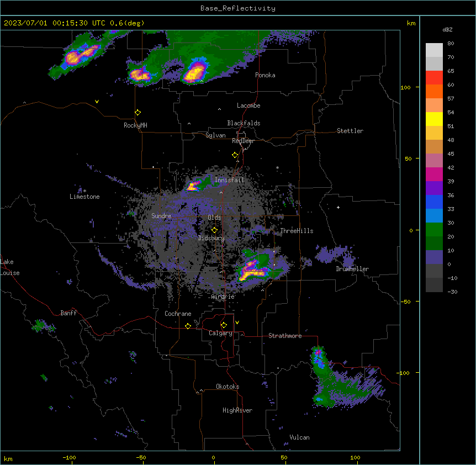Image resolution: width=476 pixels, height=465 pixels.
Task: Select the HighRiver label
Action: tap(237, 410)
